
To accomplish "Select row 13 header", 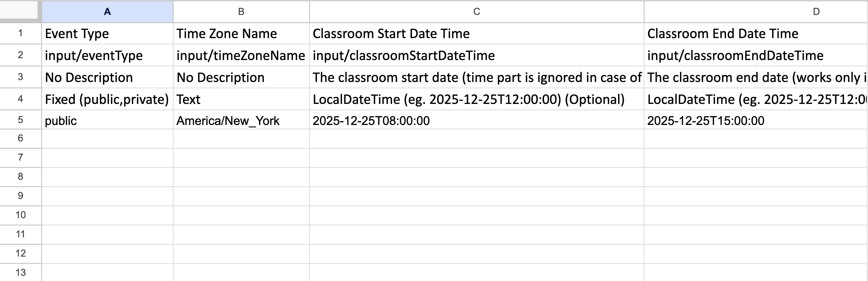I will [x=20, y=272].
